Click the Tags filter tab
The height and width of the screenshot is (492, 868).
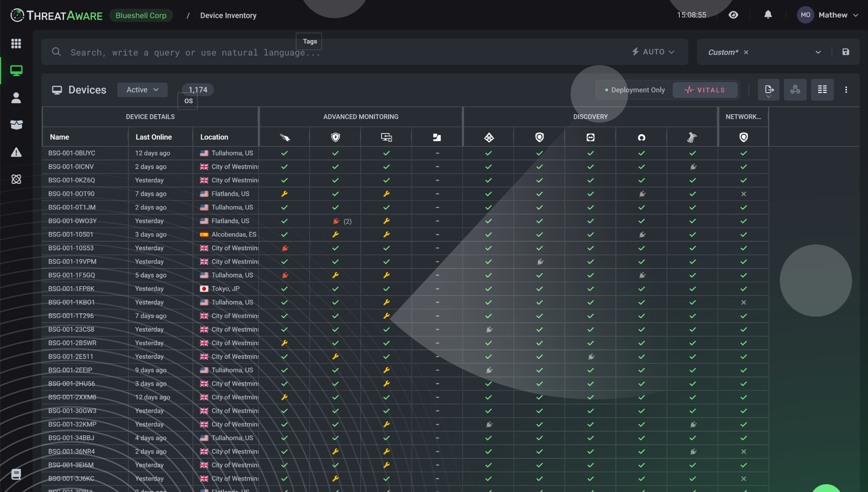coord(309,41)
